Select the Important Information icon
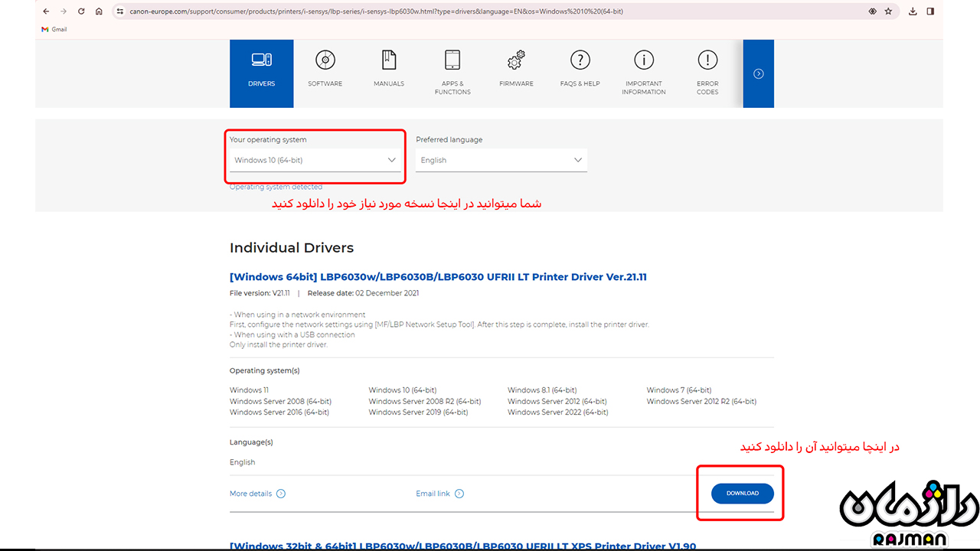Screen dimensions: 980x551 pyautogui.click(x=644, y=60)
